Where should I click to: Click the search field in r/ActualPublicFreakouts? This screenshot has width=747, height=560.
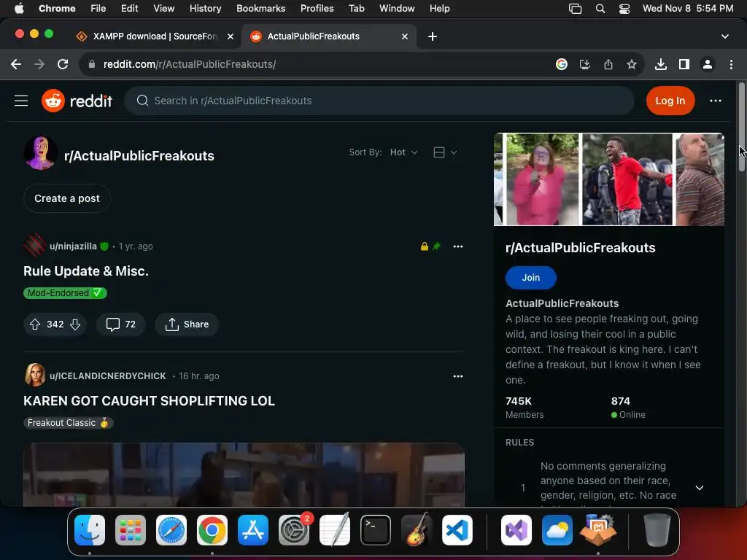(379, 101)
